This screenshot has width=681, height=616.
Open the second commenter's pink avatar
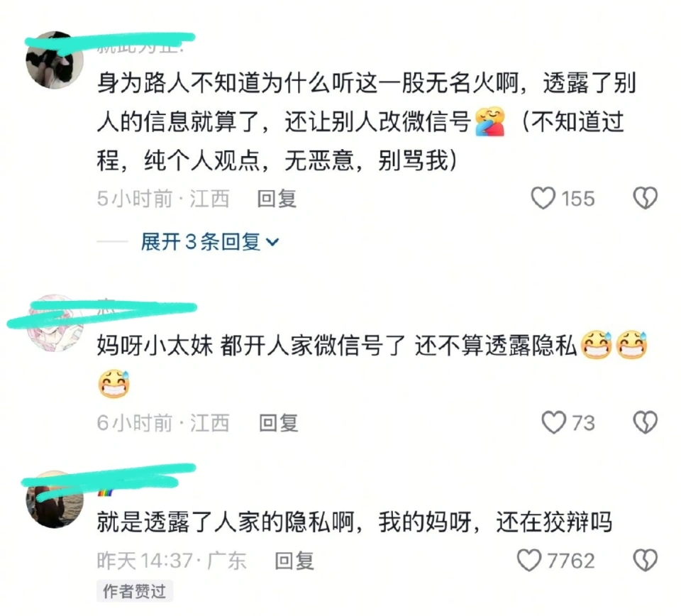tap(55, 322)
